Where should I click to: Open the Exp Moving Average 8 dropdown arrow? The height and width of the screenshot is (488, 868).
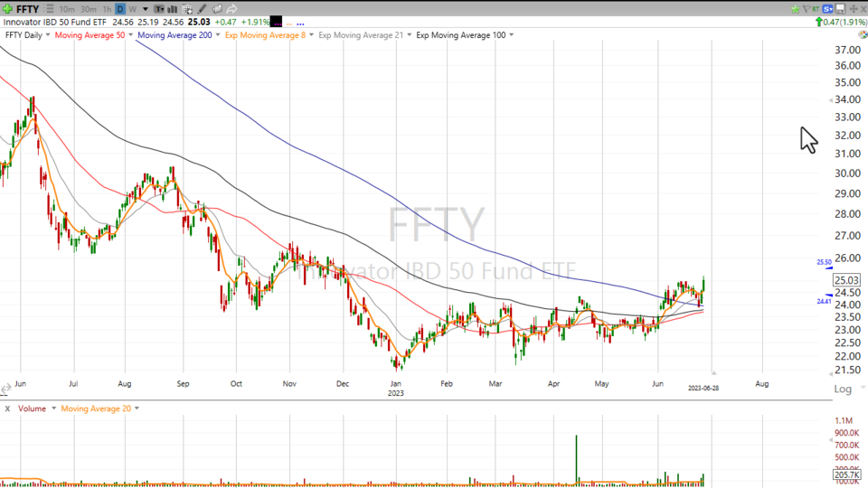pyautogui.click(x=311, y=35)
